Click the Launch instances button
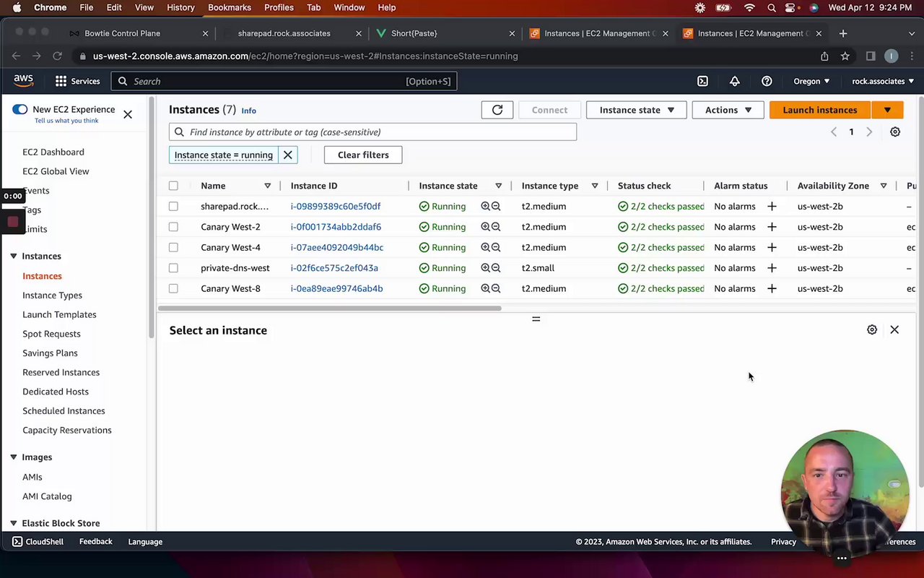Viewport: 924px width, 578px height. coord(820,110)
